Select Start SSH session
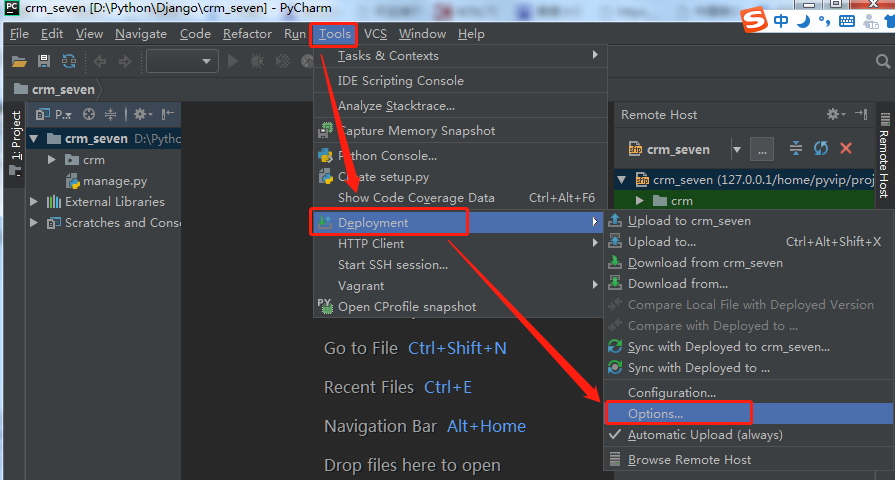895x480 pixels. [x=459, y=265]
